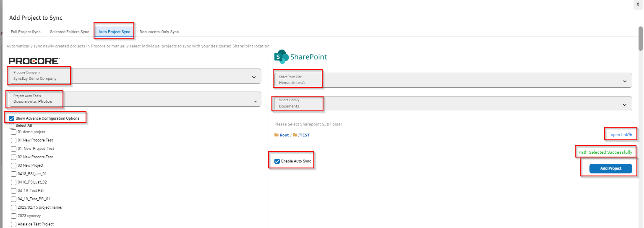The image size is (644, 228).
Task: Tick 02 New Procore Test checkbox
Action: [x=14, y=157]
